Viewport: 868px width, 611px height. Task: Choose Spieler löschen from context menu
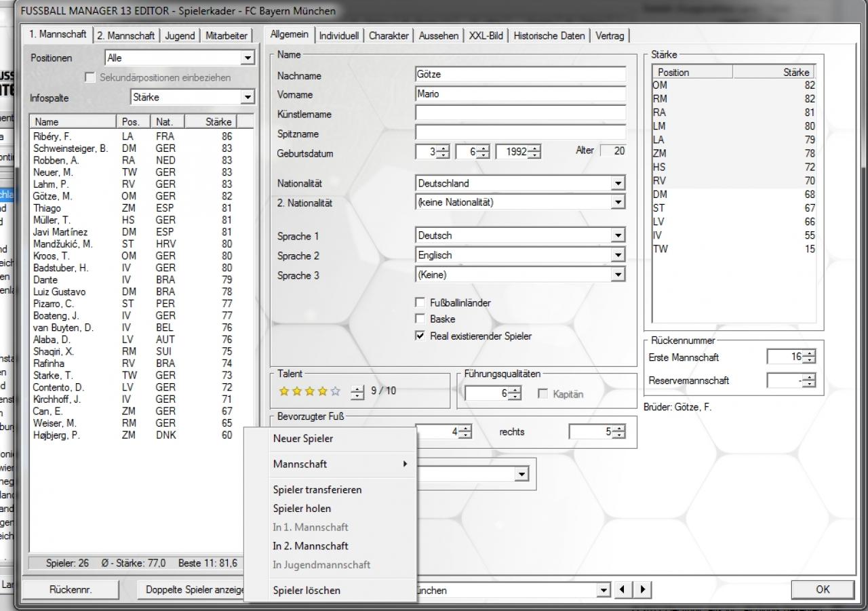tap(307, 590)
